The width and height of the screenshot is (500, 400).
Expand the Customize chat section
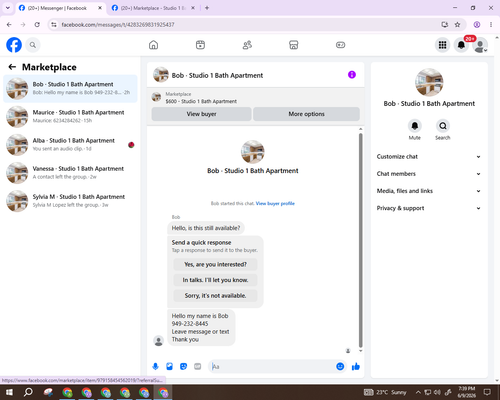[429, 157]
